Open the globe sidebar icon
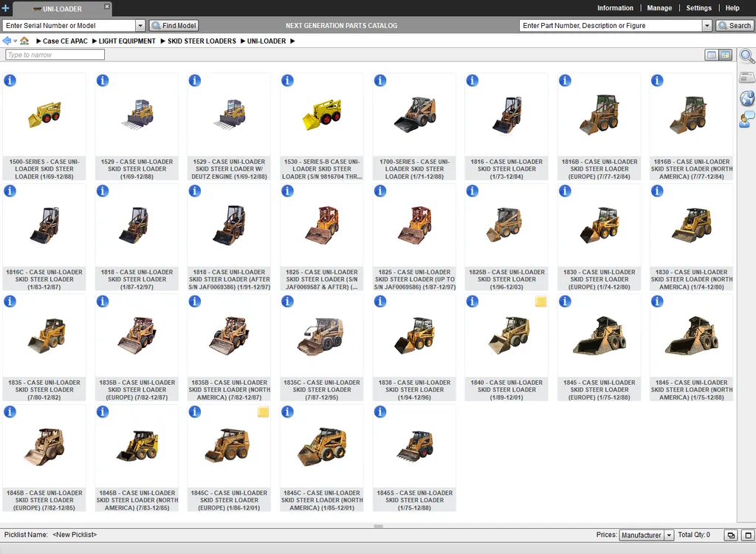The width and height of the screenshot is (756, 554). tap(747, 98)
